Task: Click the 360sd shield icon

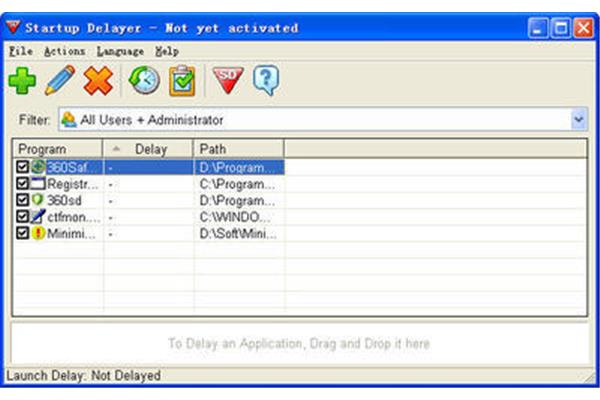Action: [x=38, y=199]
